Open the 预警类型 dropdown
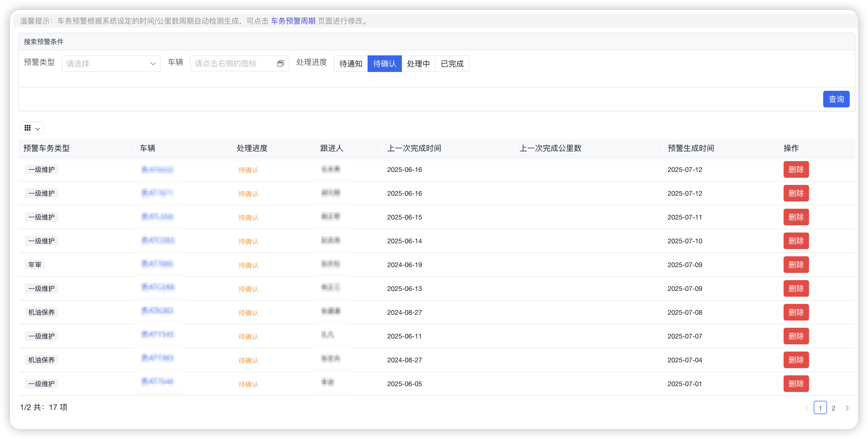This screenshot has width=868, height=439. (111, 63)
